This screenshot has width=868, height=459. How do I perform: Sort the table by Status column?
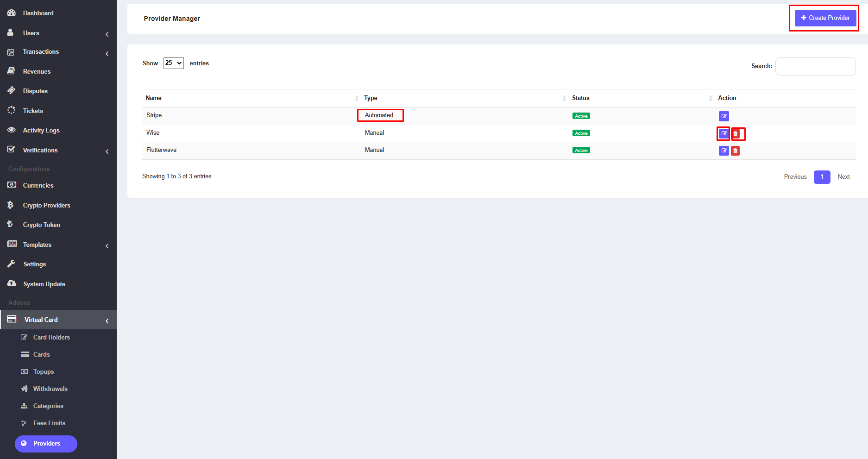click(x=639, y=98)
